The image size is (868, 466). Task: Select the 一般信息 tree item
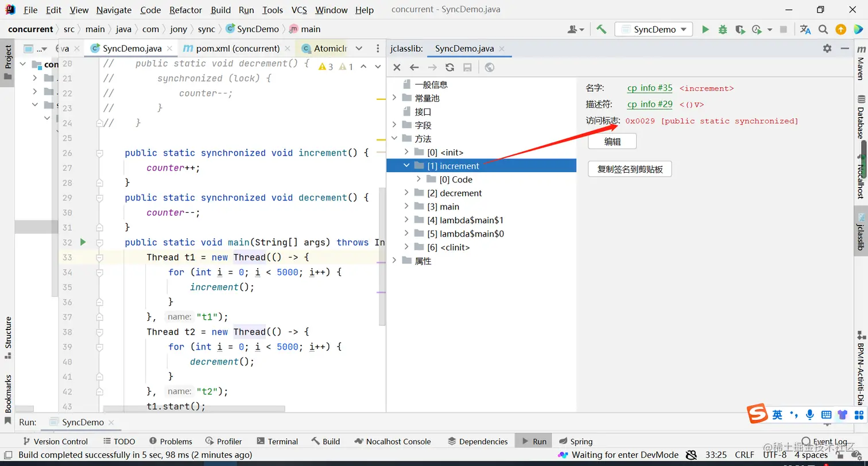(x=431, y=84)
